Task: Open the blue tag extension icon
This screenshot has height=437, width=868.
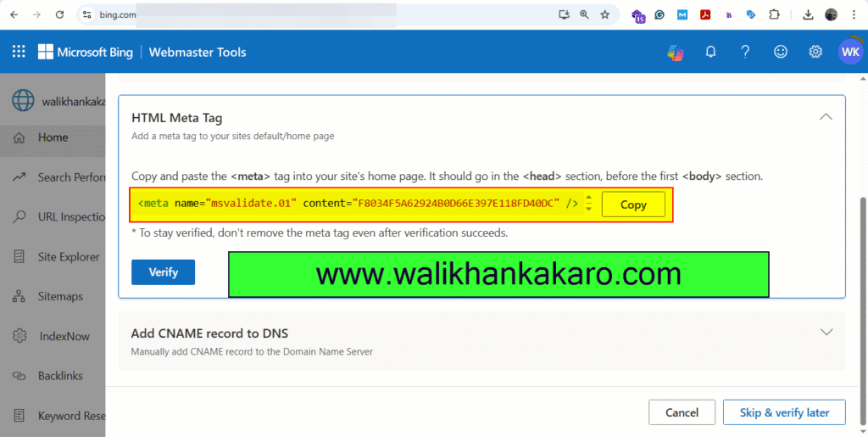Action: [x=751, y=15]
